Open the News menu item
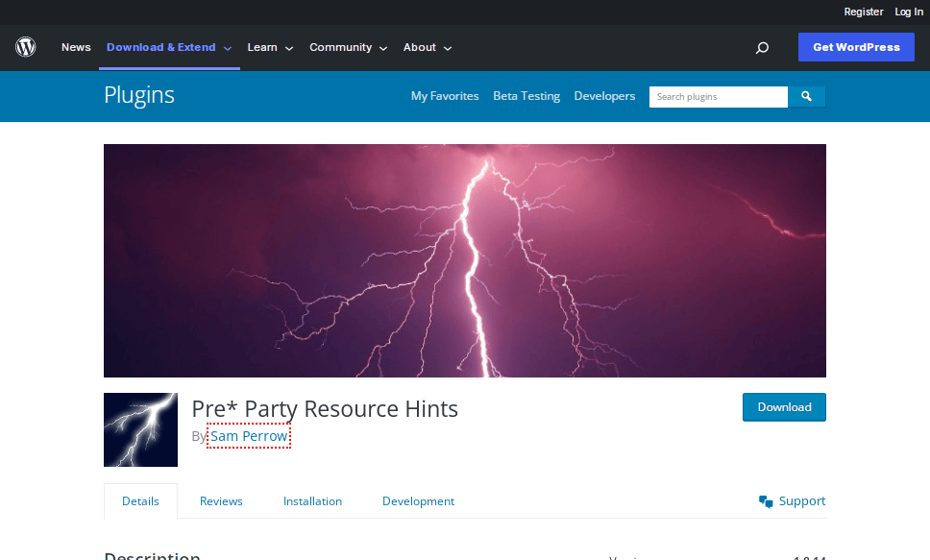The height and width of the screenshot is (560, 930). [76, 47]
